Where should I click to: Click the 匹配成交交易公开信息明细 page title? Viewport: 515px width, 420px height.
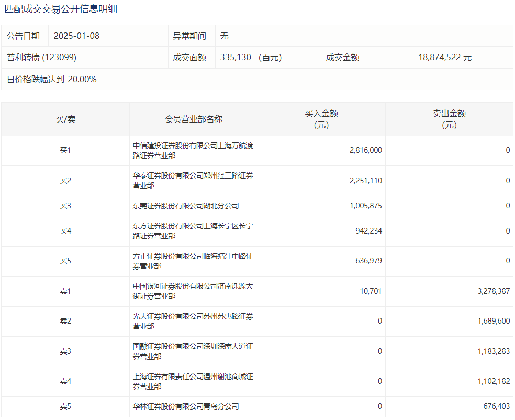click(61, 9)
